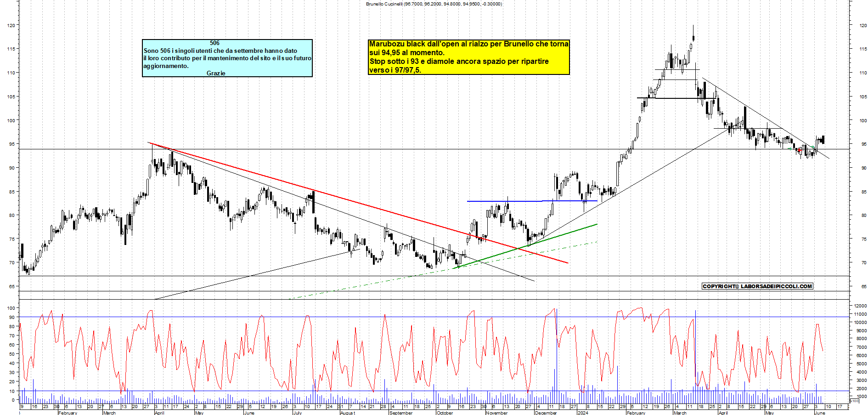Click the 'October' month label on time axis
The height and width of the screenshot is (415, 868).
pos(445,413)
